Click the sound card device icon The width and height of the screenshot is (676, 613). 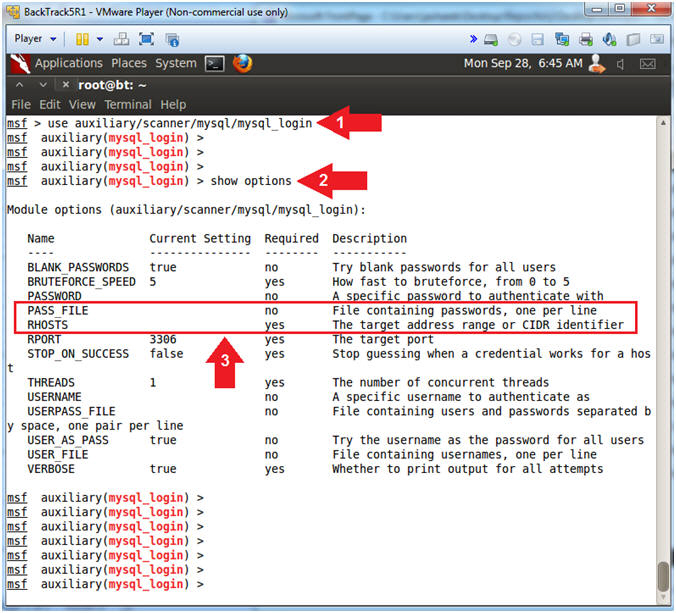click(610, 40)
